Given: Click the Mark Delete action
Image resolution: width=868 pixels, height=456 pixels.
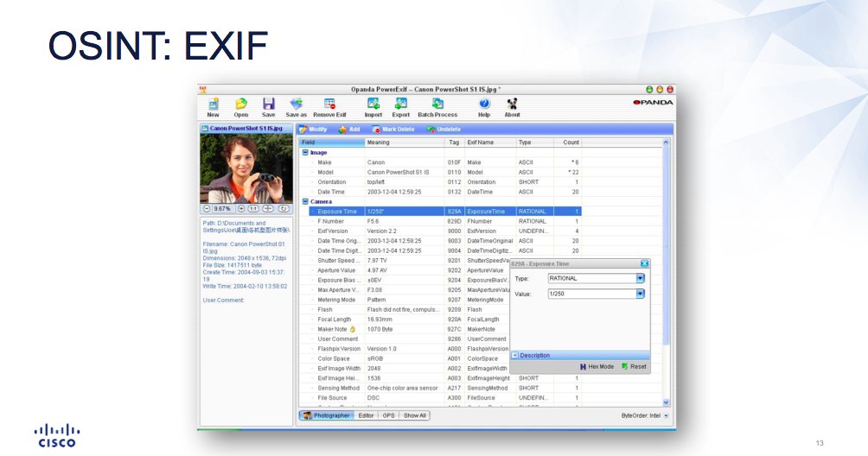Looking at the screenshot, I should (x=393, y=130).
